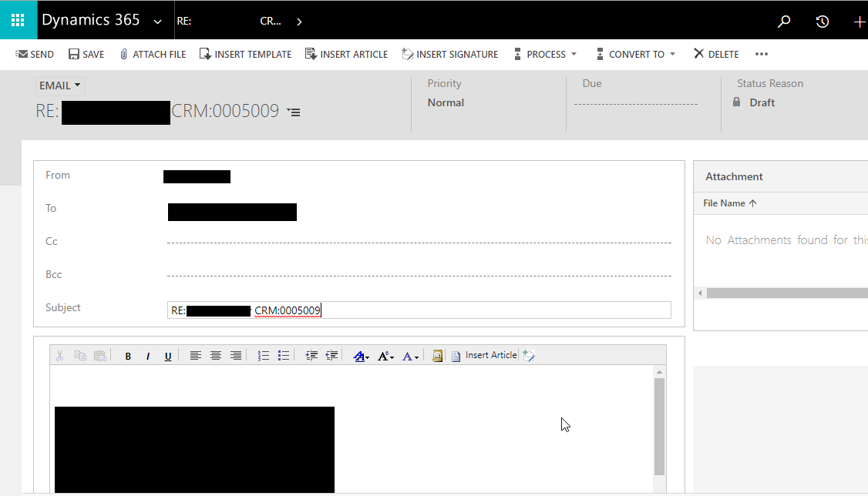Click the Copy icon in editor toolbar

coord(80,356)
